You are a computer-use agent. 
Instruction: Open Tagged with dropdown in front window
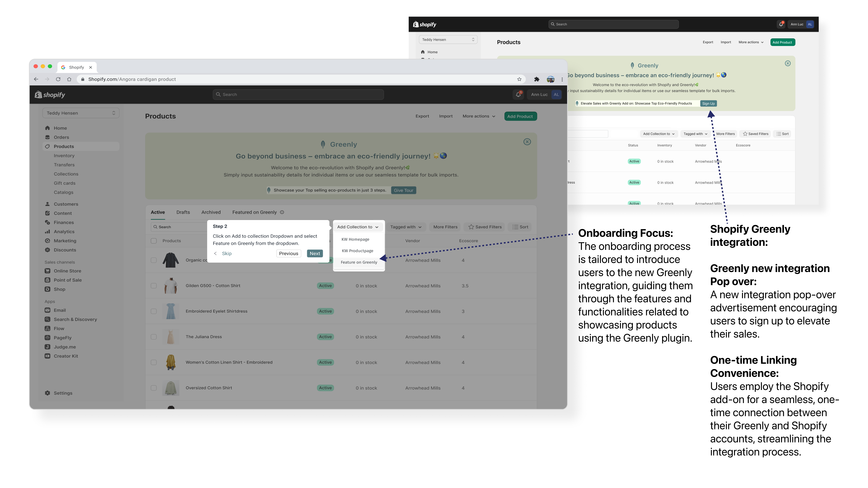(x=406, y=227)
